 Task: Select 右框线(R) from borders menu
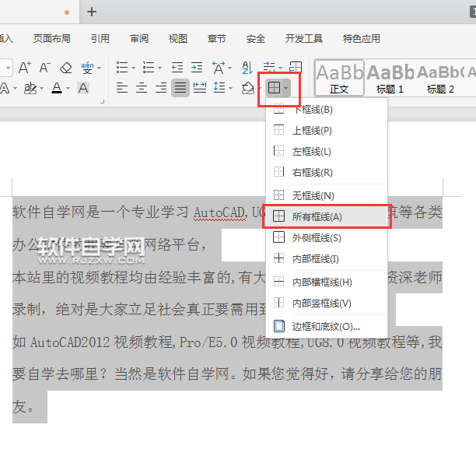[x=327, y=172]
